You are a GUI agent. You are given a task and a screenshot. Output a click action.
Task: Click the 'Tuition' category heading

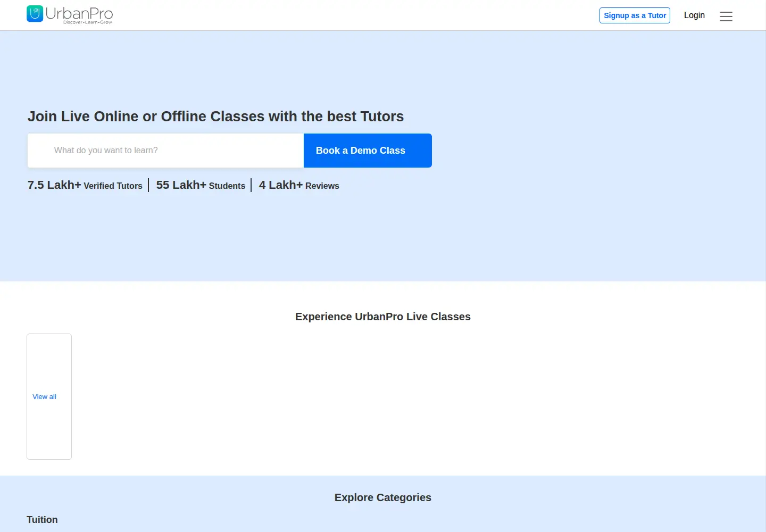(42, 520)
